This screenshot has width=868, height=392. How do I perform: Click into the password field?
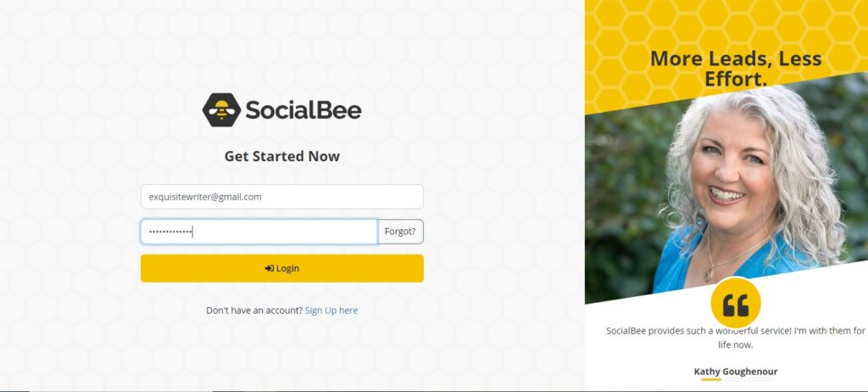pos(259,232)
